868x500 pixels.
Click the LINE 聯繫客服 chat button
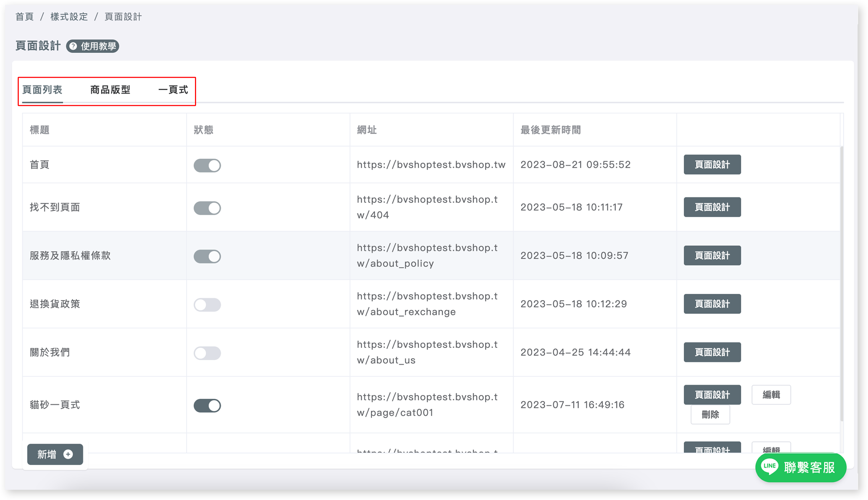point(800,467)
